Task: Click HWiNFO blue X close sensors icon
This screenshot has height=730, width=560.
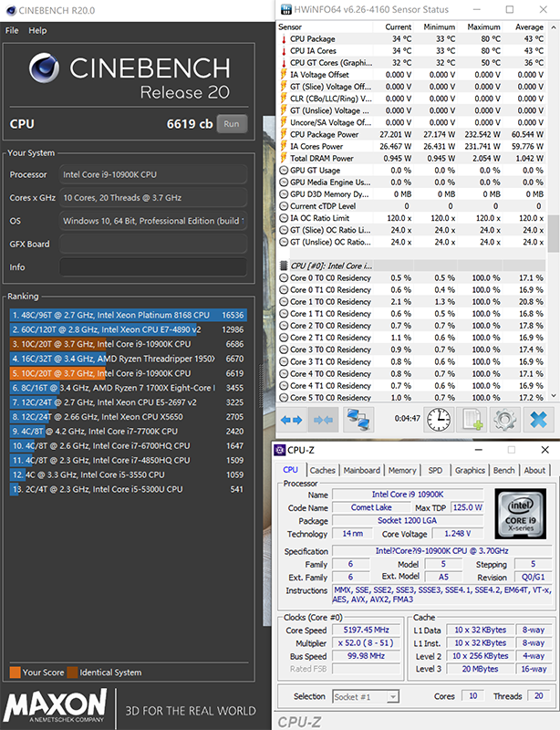Action: click(538, 419)
